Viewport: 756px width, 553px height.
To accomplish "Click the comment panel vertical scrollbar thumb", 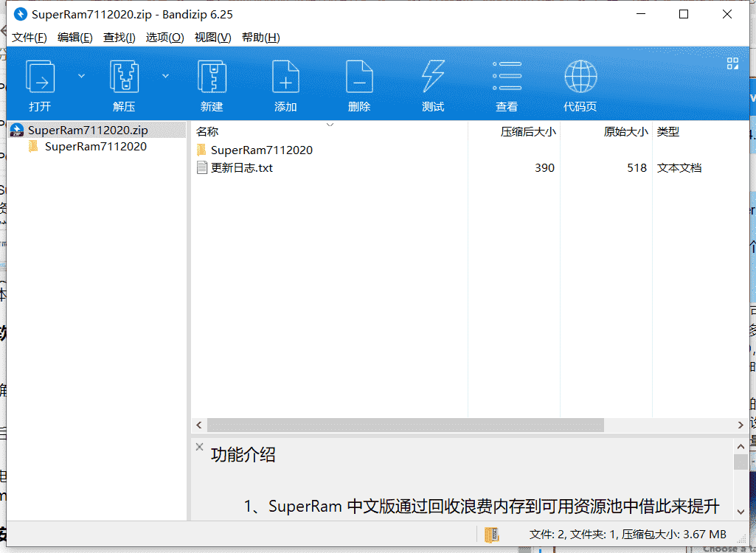I will (741, 462).
